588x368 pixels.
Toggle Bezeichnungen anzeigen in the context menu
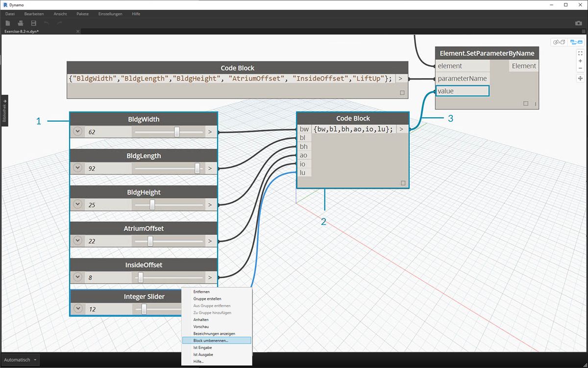click(x=217, y=333)
